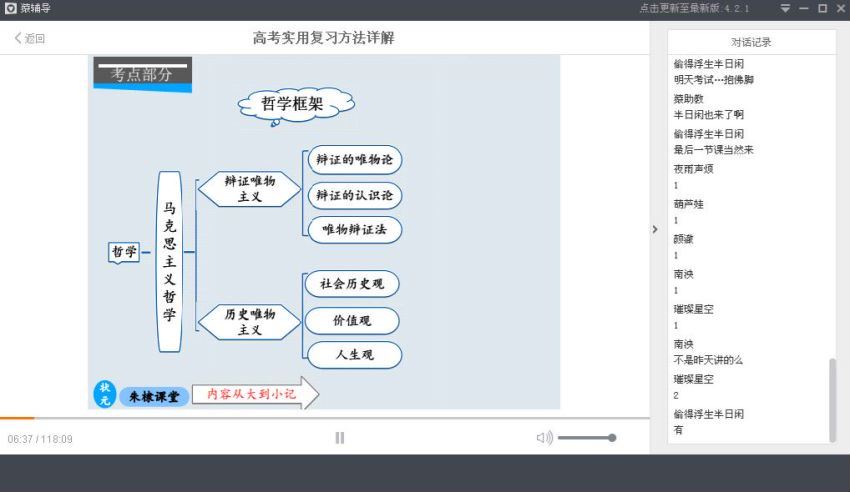Click the playback time 06:37 / 118:09
Viewport: 850px width, 492px height.
coord(40,439)
